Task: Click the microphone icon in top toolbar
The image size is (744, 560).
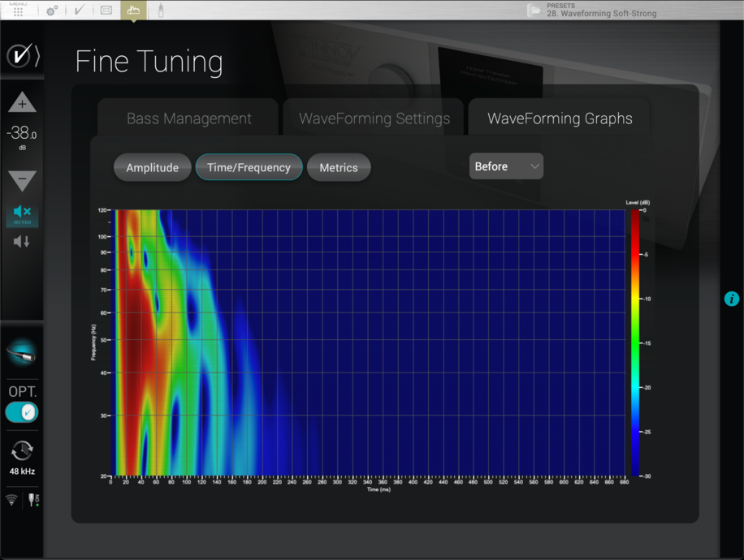Action: click(161, 11)
